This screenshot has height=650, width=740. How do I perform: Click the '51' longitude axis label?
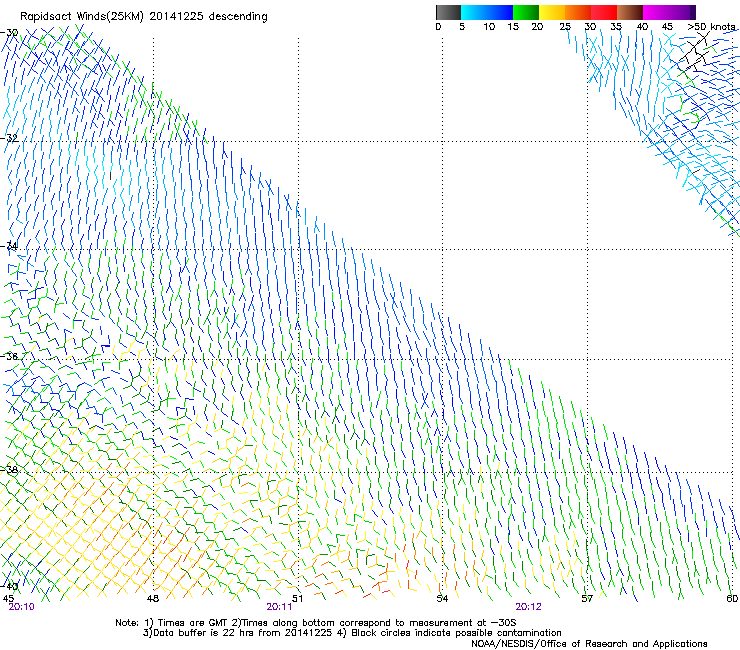pos(297,598)
